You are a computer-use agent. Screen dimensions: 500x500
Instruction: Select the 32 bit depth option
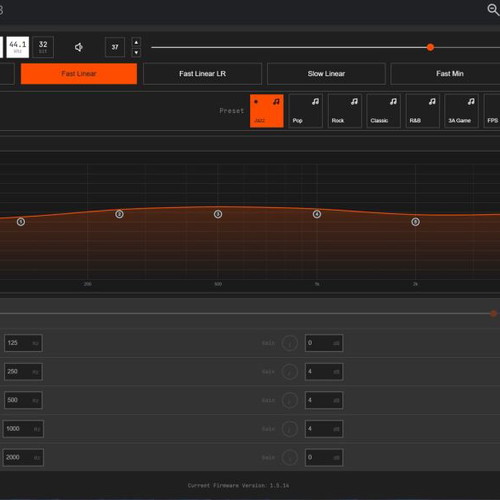click(43, 47)
